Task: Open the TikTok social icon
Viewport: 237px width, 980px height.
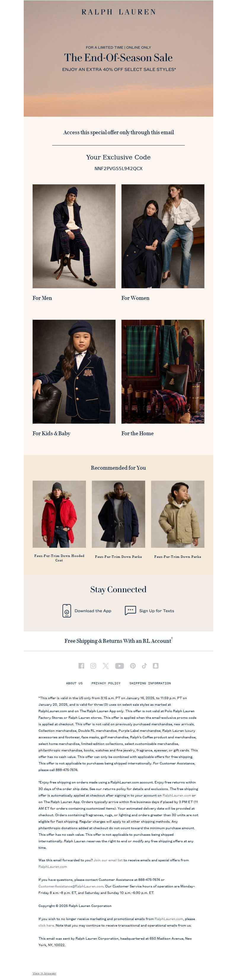Action: tap(144, 665)
